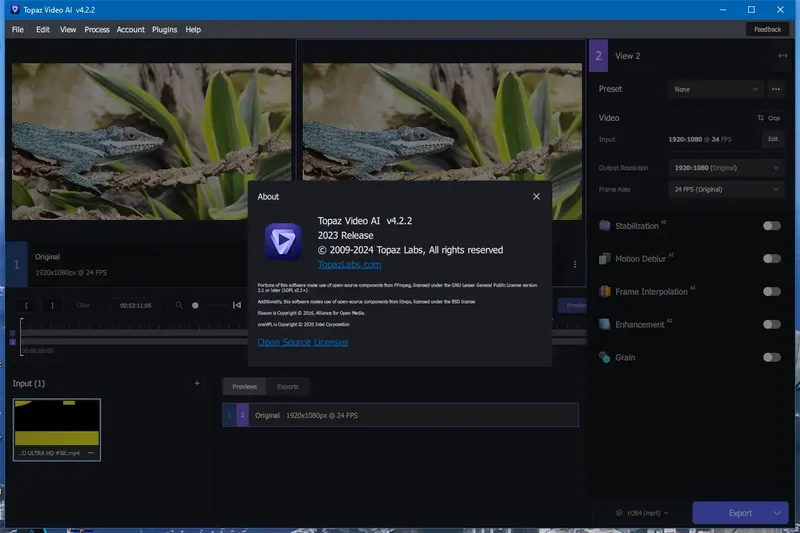Add a new input with plus icon

tap(197, 383)
